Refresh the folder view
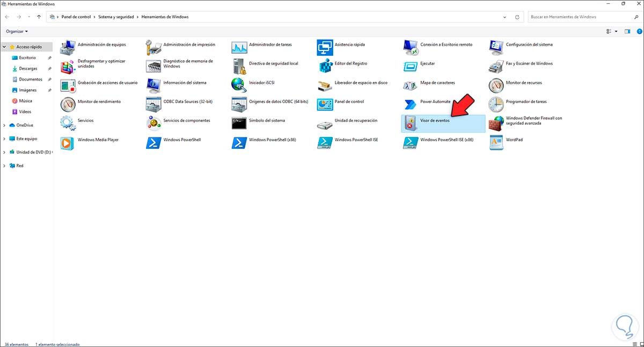 (517, 17)
